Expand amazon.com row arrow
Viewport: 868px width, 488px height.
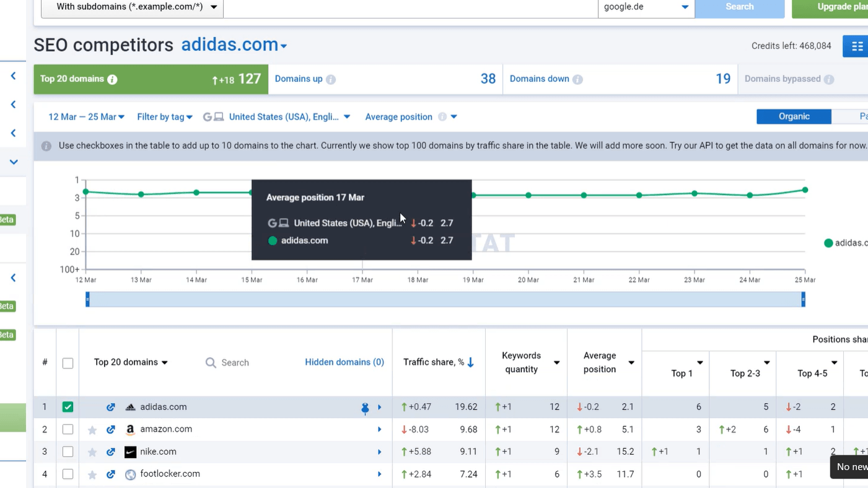380,430
